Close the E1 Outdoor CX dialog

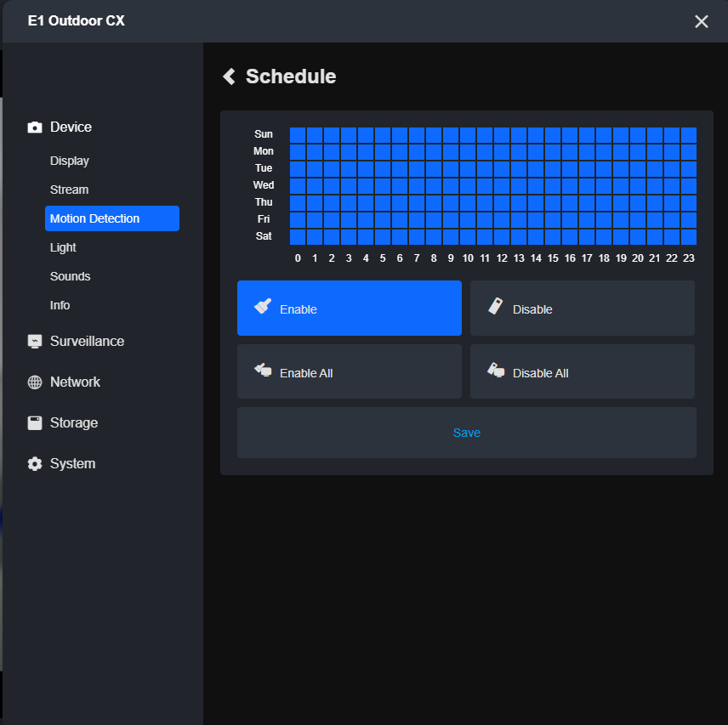pyautogui.click(x=701, y=21)
